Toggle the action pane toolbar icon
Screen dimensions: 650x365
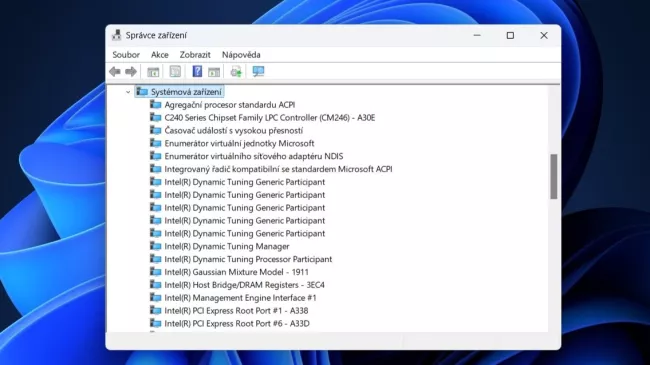[x=214, y=72]
